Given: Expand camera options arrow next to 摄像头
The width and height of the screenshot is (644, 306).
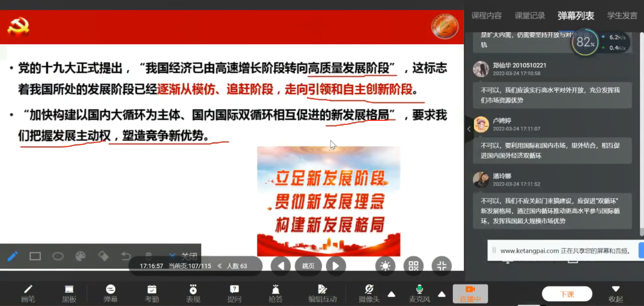Looking at the screenshot, I should [391, 294].
